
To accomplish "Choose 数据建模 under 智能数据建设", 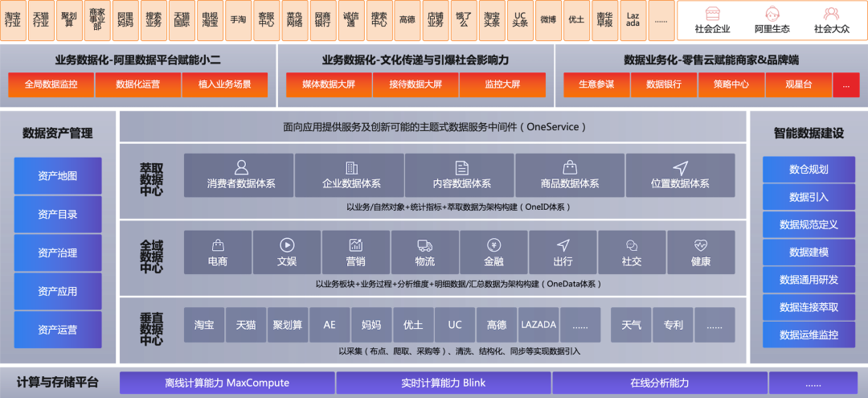I will click(x=809, y=252).
